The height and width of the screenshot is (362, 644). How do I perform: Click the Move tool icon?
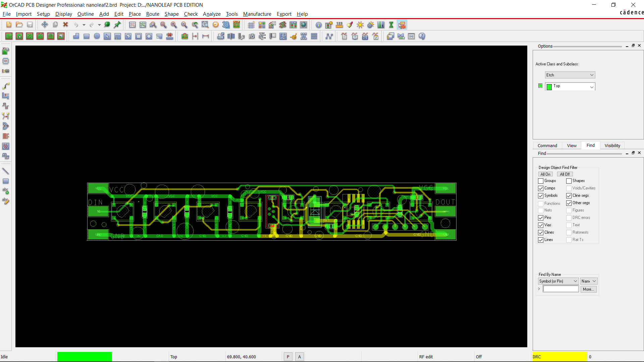click(x=45, y=25)
